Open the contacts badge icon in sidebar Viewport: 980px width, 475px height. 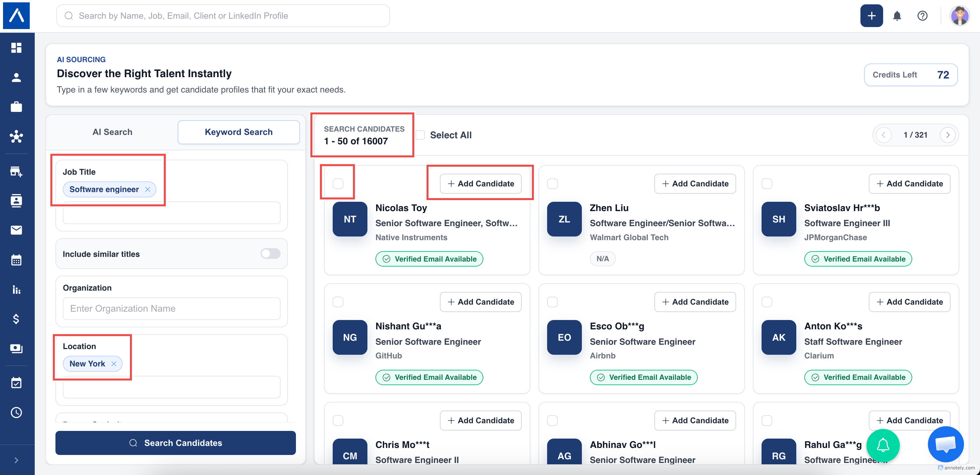pos(16,200)
